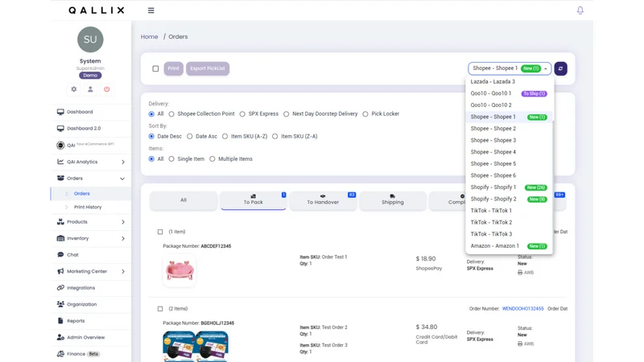Switch to the To Handover tab
Screen dimensions: 644x362
point(323,200)
